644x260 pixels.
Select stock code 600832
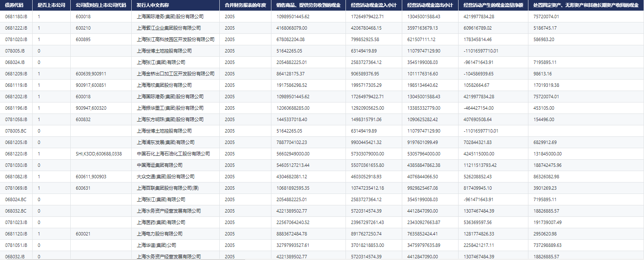tap(83, 119)
